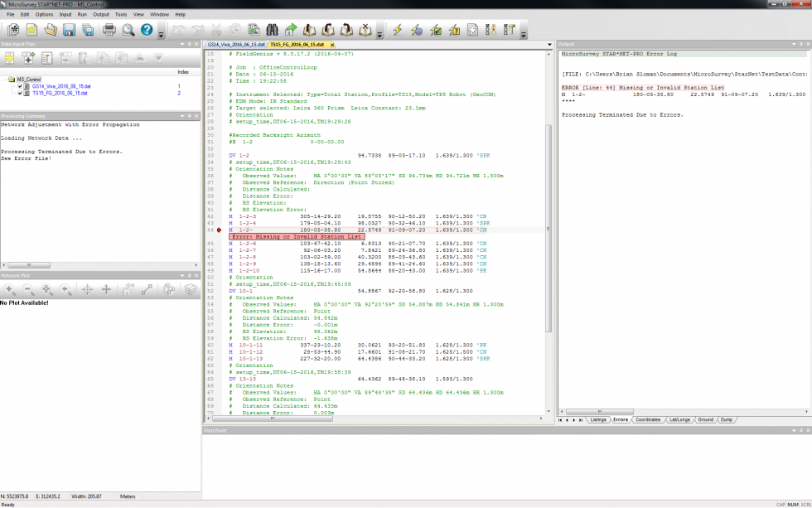Open the Tools menu
The height and width of the screenshot is (508, 812).
click(121, 14)
